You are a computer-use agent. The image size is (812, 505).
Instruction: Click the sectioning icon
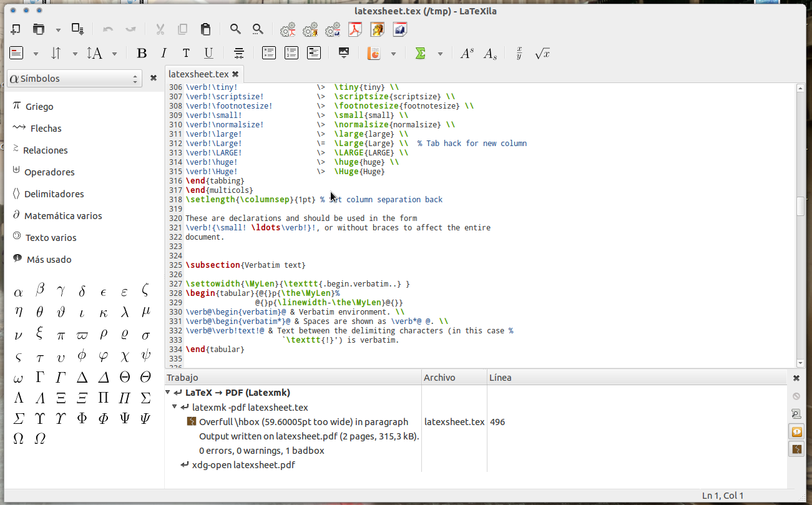coord(16,54)
